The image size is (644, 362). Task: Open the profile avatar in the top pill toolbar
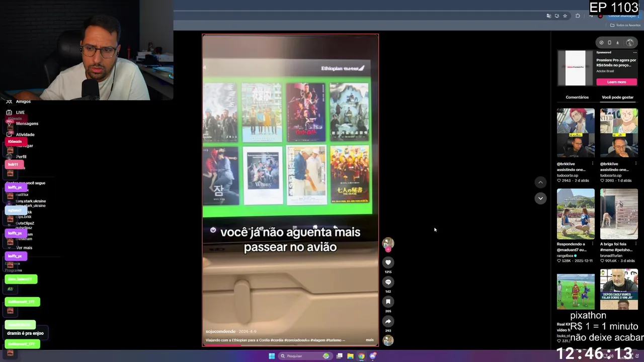pyautogui.click(x=629, y=43)
